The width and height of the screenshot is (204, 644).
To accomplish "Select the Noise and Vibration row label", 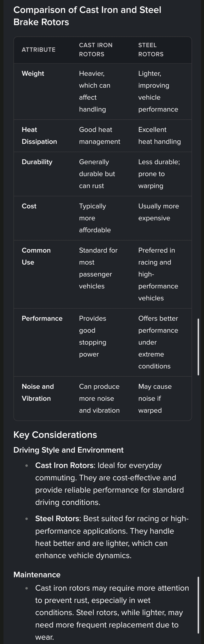I will click(38, 393).
